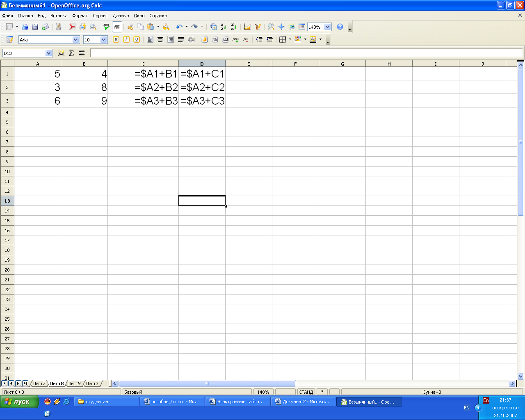Viewport: 525px width, 420px height.
Task: Decrease indent
Action: coord(259,39)
